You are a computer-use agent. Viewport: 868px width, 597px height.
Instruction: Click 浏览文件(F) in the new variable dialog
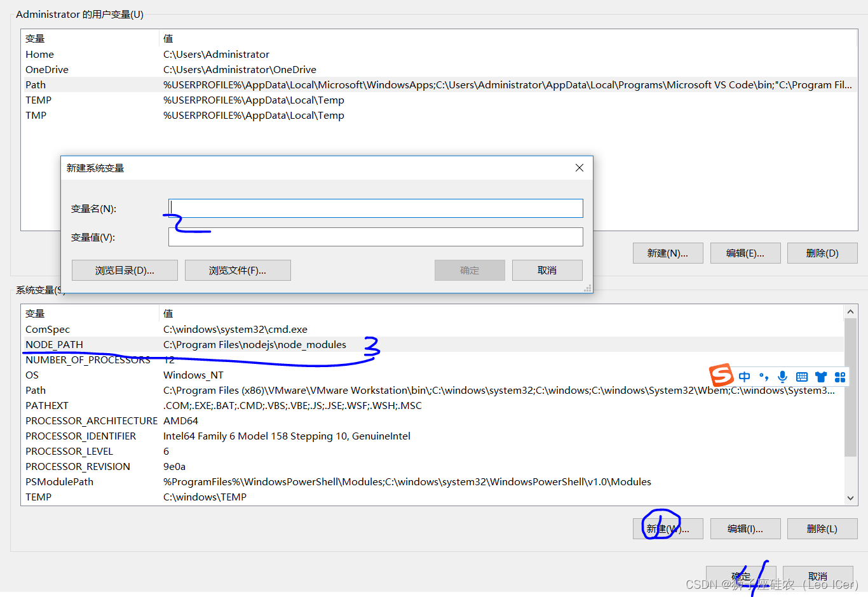pyautogui.click(x=238, y=270)
